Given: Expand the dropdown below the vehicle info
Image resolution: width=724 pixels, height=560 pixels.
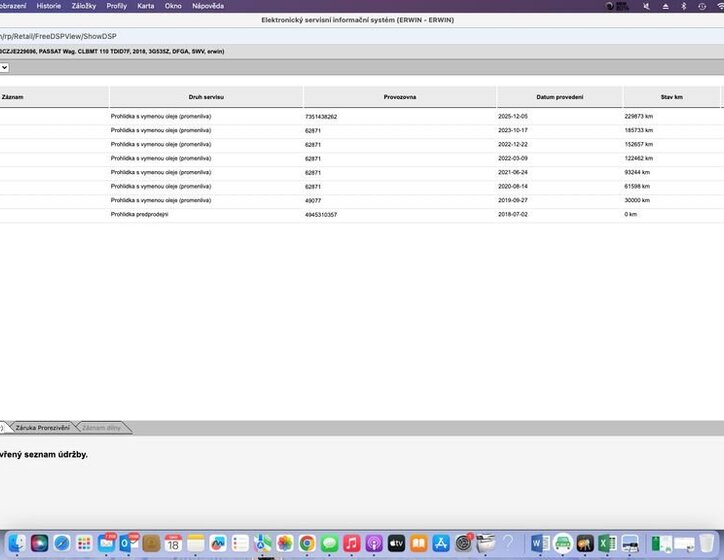Looking at the screenshot, I should (4, 67).
